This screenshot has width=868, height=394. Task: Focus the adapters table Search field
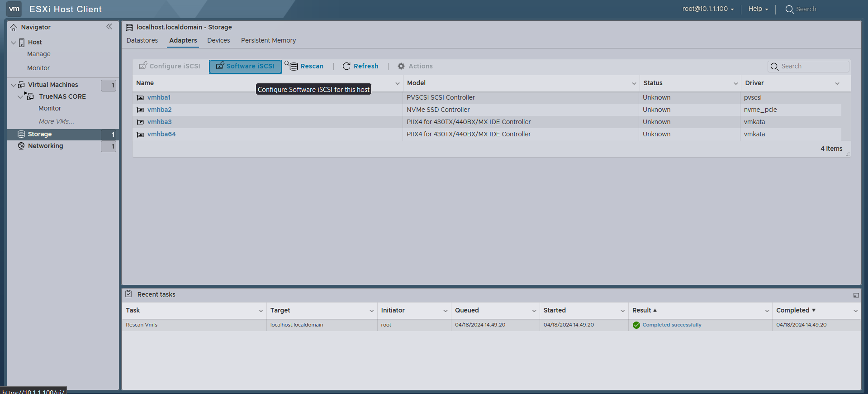[x=809, y=67]
